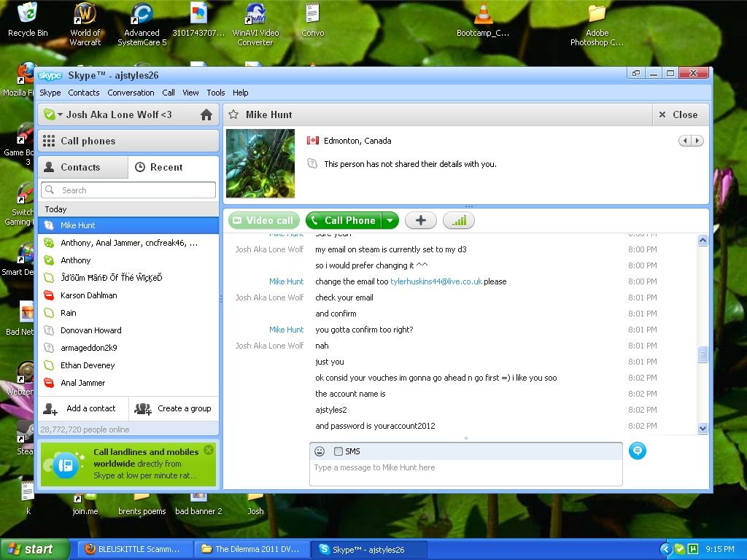Switch to The Dilemma 2011 folder taskbar item
The image size is (747, 560).
[x=251, y=549]
